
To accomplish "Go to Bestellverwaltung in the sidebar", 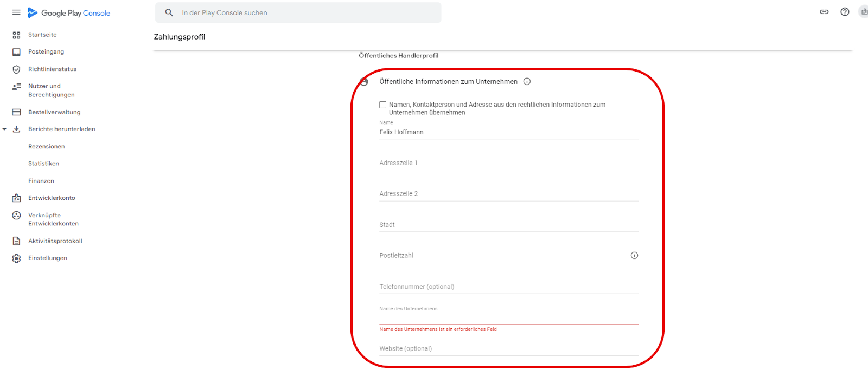I will [54, 112].
